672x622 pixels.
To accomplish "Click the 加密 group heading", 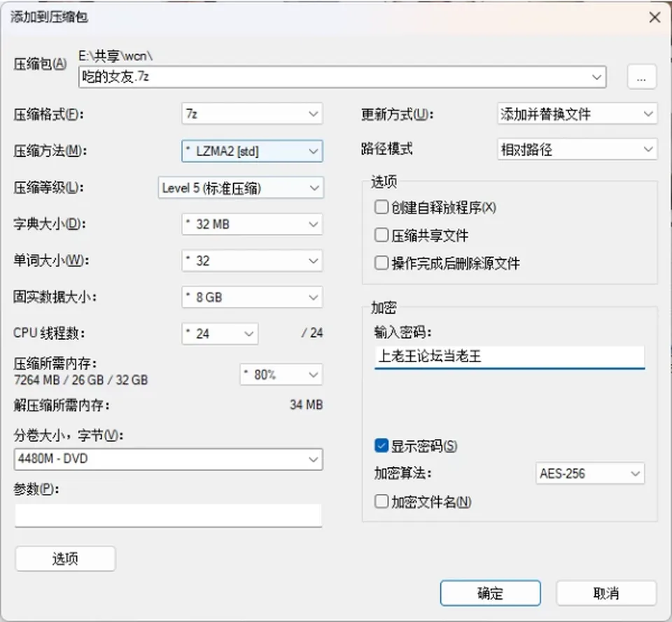I will click(x=384, y=307).
